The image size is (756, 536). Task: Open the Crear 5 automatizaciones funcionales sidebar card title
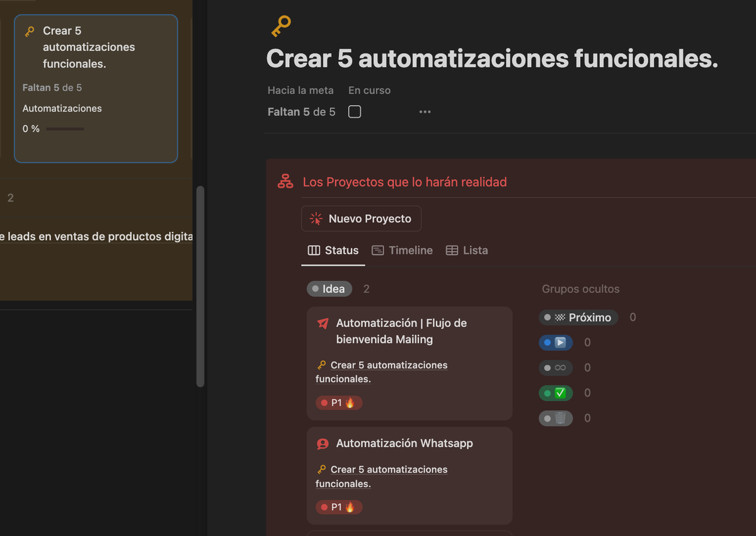coord(89,47)
